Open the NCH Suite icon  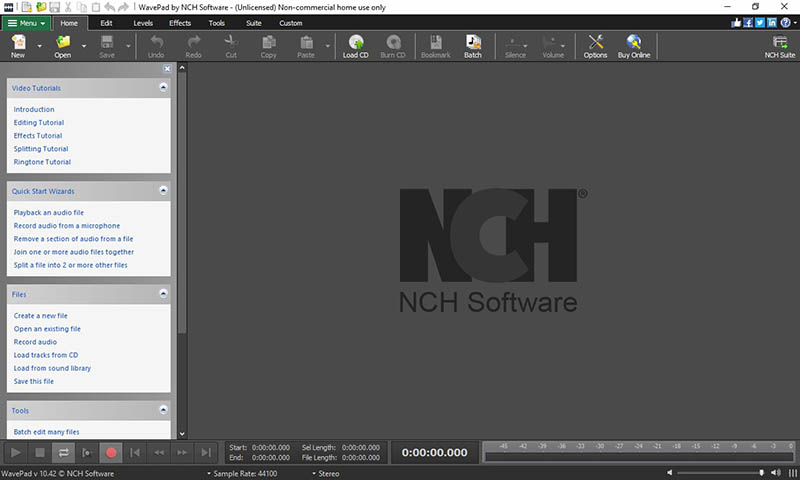780,45
